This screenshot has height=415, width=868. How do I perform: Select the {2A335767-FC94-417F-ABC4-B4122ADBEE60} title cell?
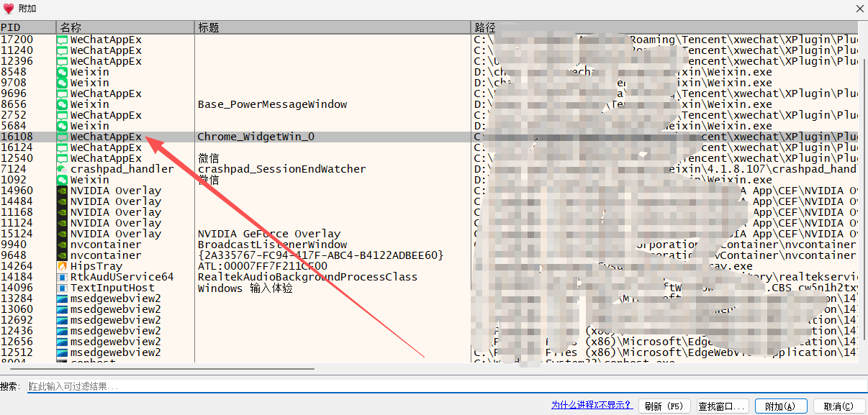coord(320,255)
